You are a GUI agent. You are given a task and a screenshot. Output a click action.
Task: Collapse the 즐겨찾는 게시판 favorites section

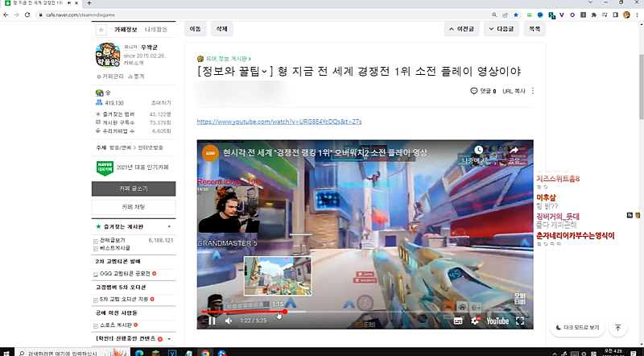tap(170, 227)
